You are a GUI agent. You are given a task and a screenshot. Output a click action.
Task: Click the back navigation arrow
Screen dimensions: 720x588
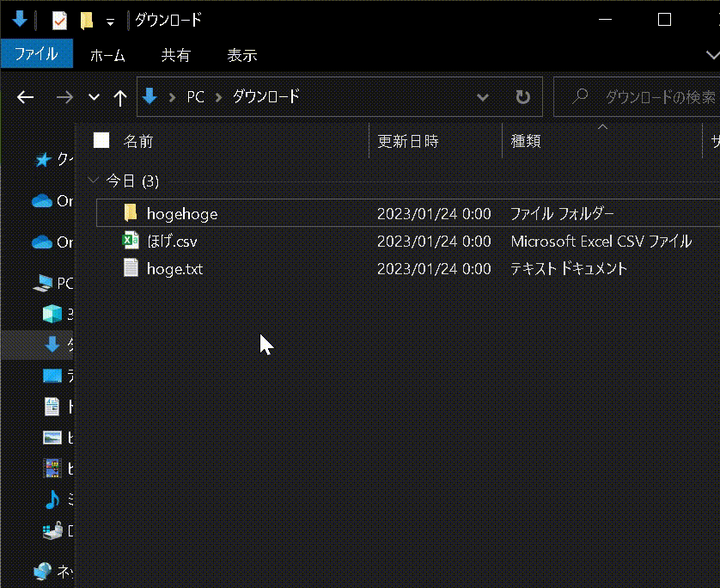pos(24,97)
